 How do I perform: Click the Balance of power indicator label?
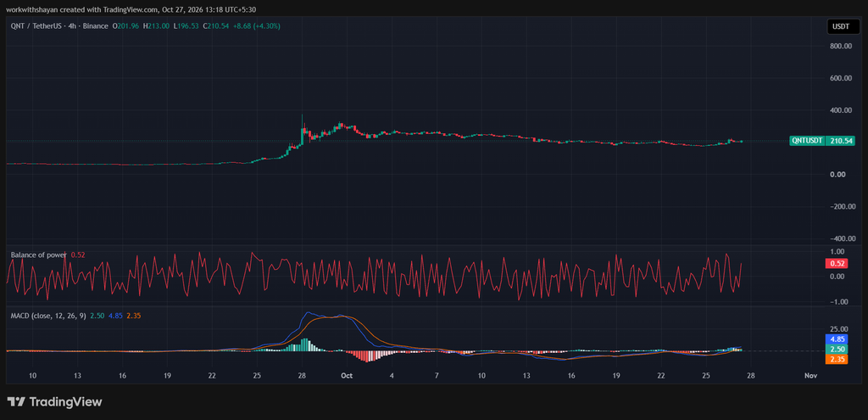(x=39, y=255)
